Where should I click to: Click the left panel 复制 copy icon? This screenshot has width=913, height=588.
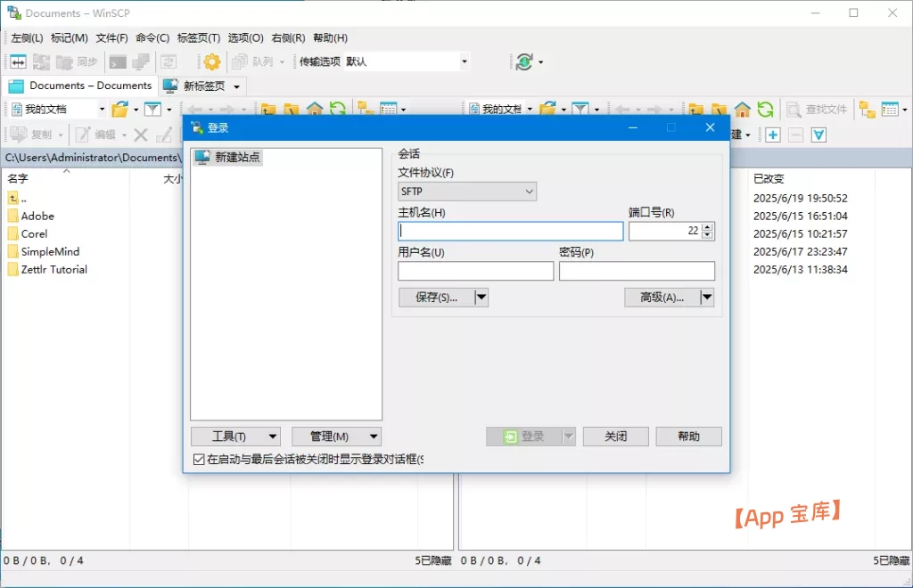32,135
